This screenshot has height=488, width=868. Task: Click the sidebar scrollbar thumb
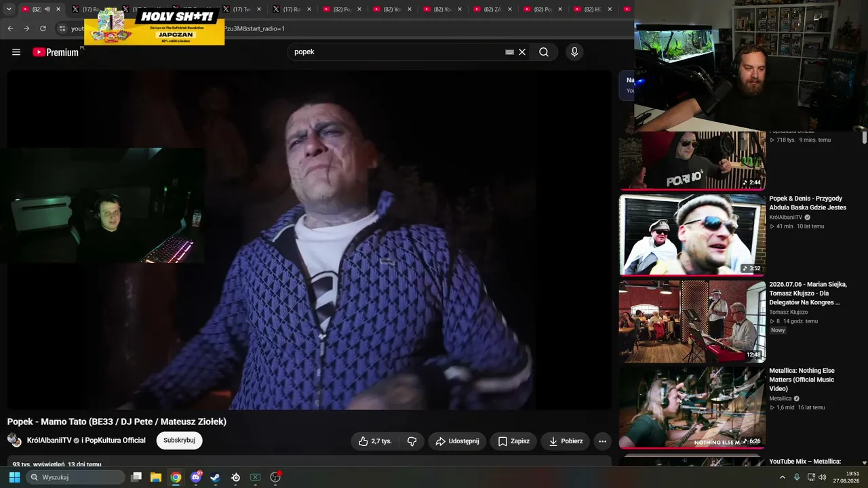[865, 138]
